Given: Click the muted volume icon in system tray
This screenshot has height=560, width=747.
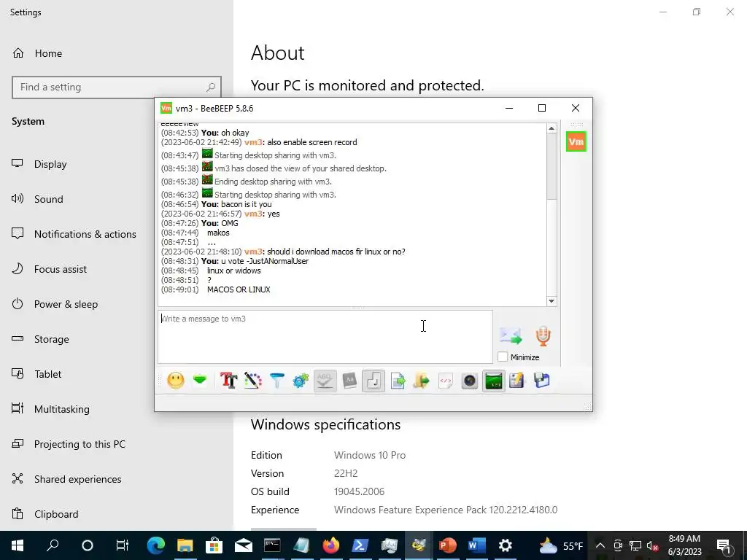Looking at the screenshot, I should coord(653,545).
